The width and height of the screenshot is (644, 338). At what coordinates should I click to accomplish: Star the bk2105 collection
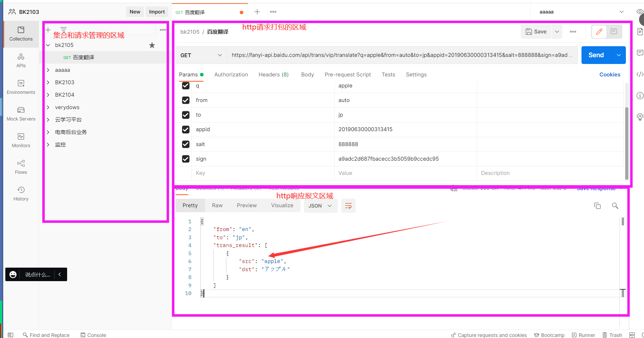tap(152, 45)
